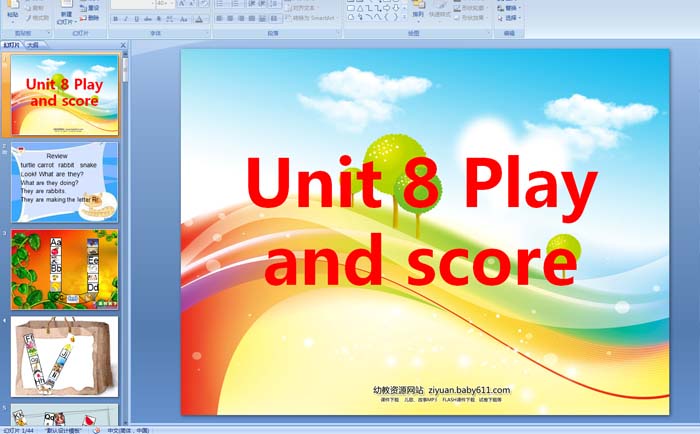Image resolution: width=700 pixels, height=434 pixels.
Task: Click the slide title Unit 8 Play and score
Action: point(421,221)
